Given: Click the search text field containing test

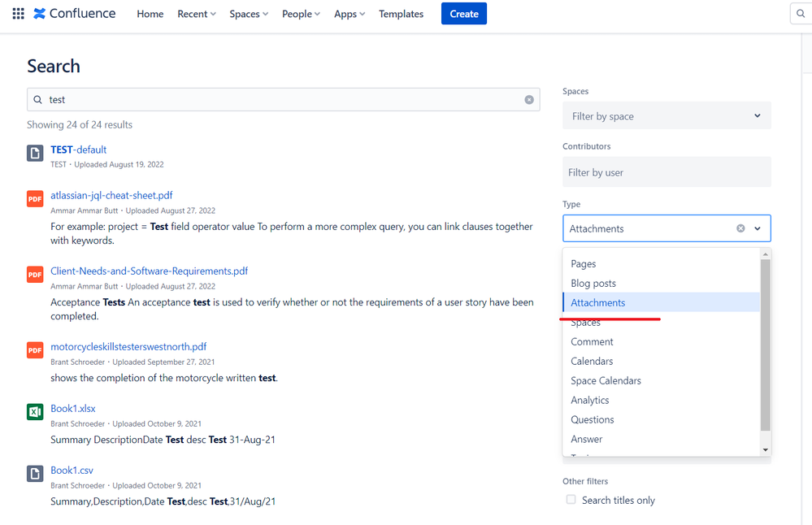Looking at the screenshot, I should [x=284, y=99].
